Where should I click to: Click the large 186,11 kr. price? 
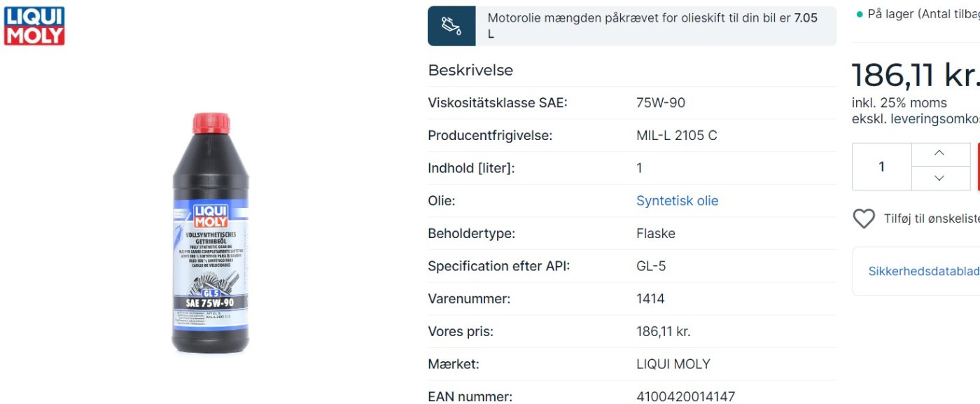tap(916, 75)
